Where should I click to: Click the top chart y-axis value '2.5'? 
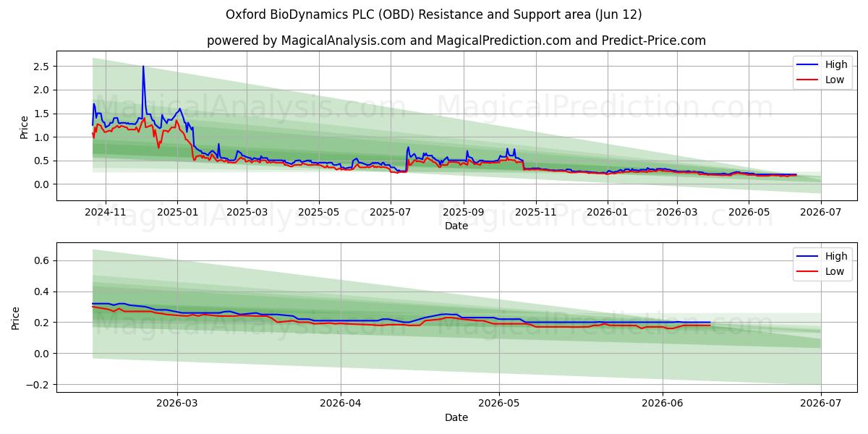pos(41,67)
